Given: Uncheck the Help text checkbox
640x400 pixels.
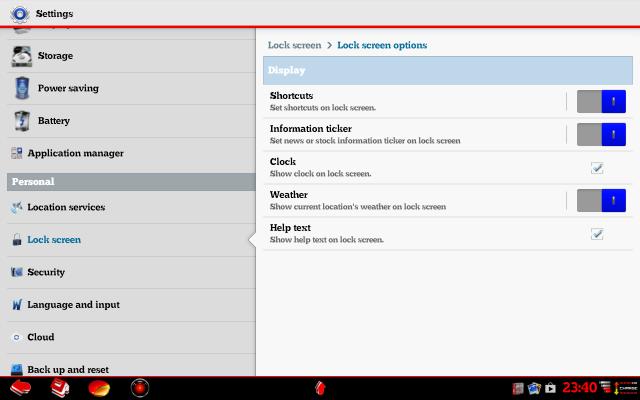Looking at the screenshot, I should (x=597, y=234).
